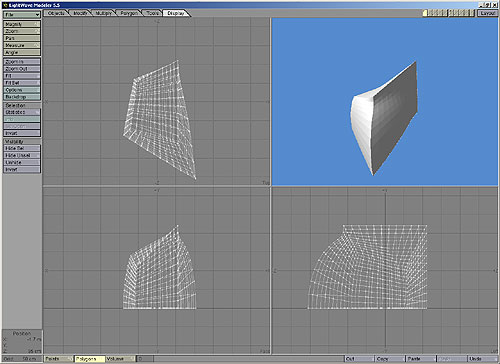The width and height of the screenshot is (500, 364).
Task: Click inside the Left wireframe viewport
Action: [x=385, y=270]
